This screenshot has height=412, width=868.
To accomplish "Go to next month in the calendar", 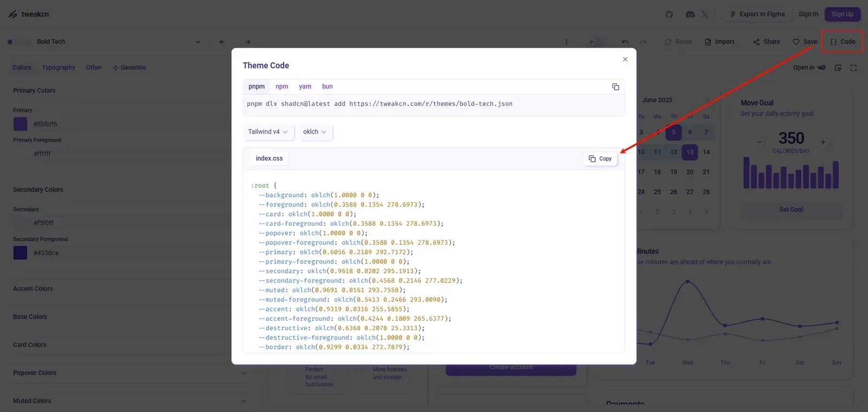I will [x=707, y=100].
